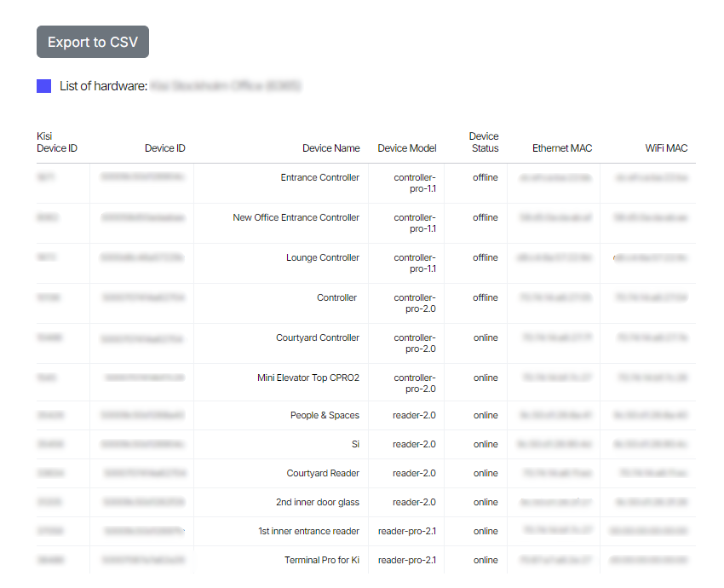Click reader-2.0 model of Si row

pyautogui.click(x=414, y=444)
